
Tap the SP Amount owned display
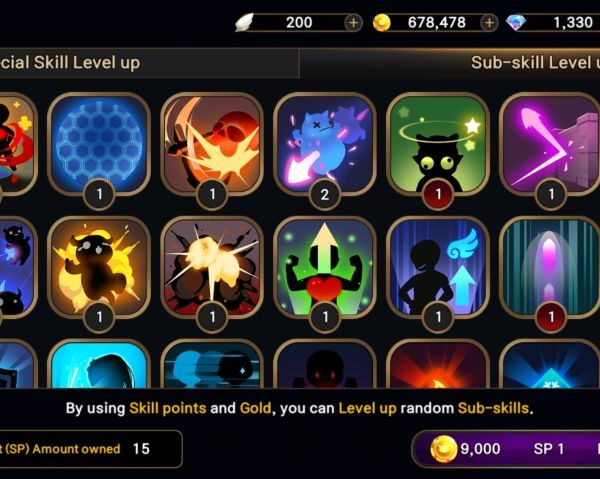91,449
